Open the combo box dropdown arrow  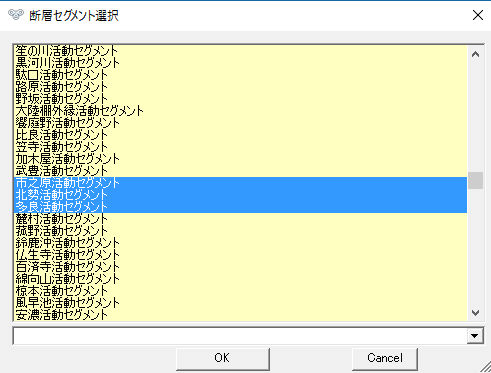(x=475, y=336)
